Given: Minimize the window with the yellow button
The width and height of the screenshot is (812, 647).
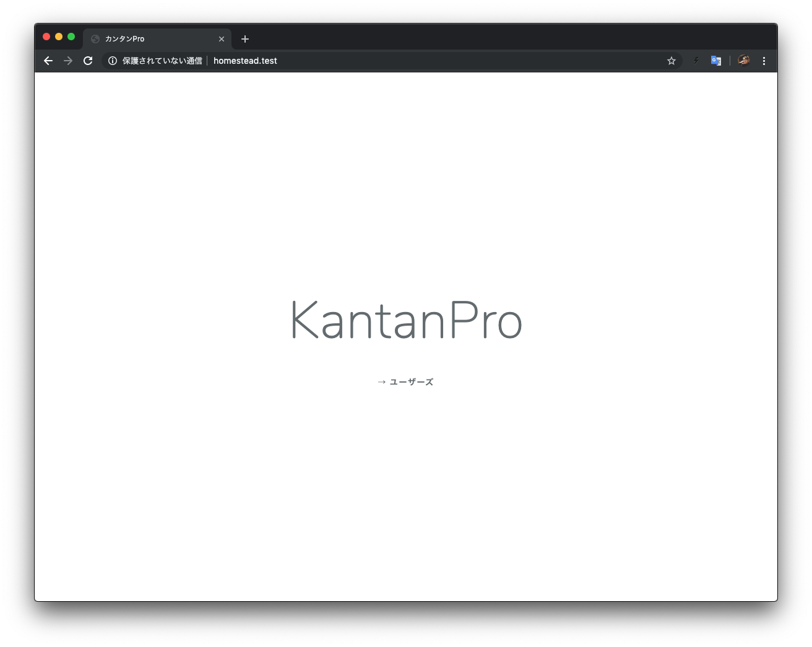Looking at the screenshot, I should 59,37.
